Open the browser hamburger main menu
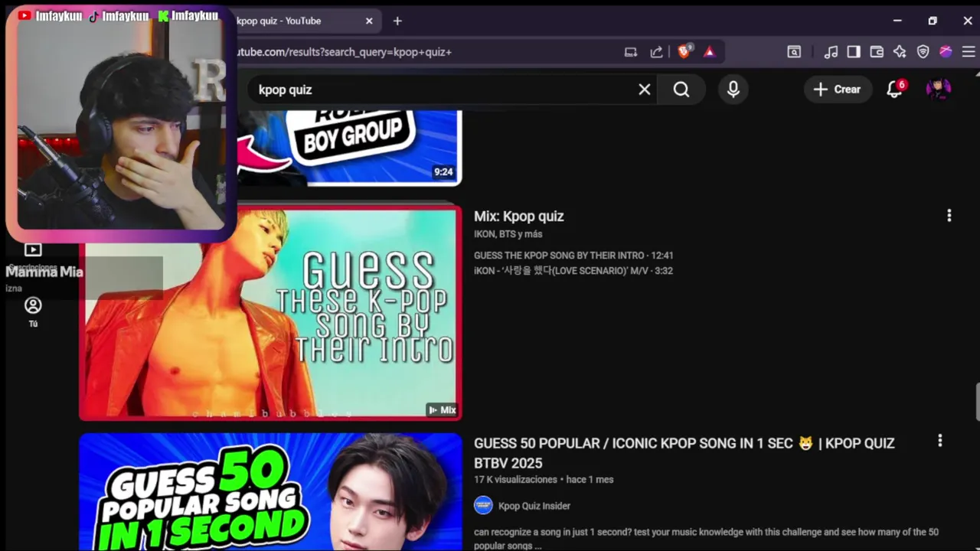 [x=969, y=52]
